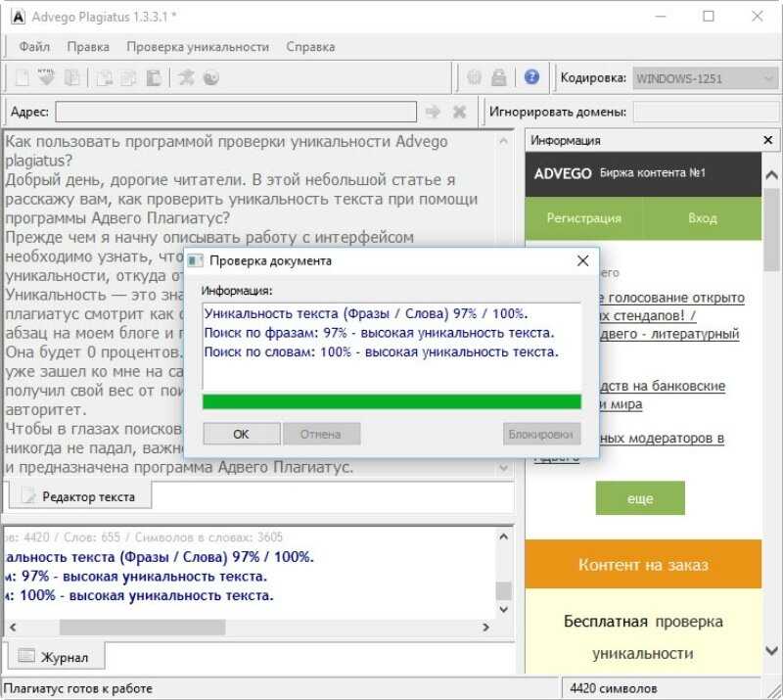Confirm the dialog with OK

tap(242, 434)
